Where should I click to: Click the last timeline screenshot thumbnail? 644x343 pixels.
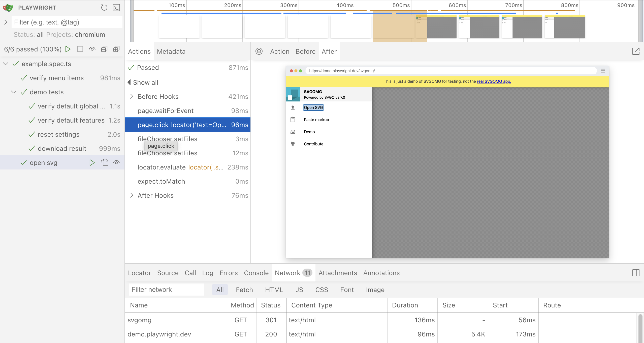pyautogui.click(x=565, y=27)
